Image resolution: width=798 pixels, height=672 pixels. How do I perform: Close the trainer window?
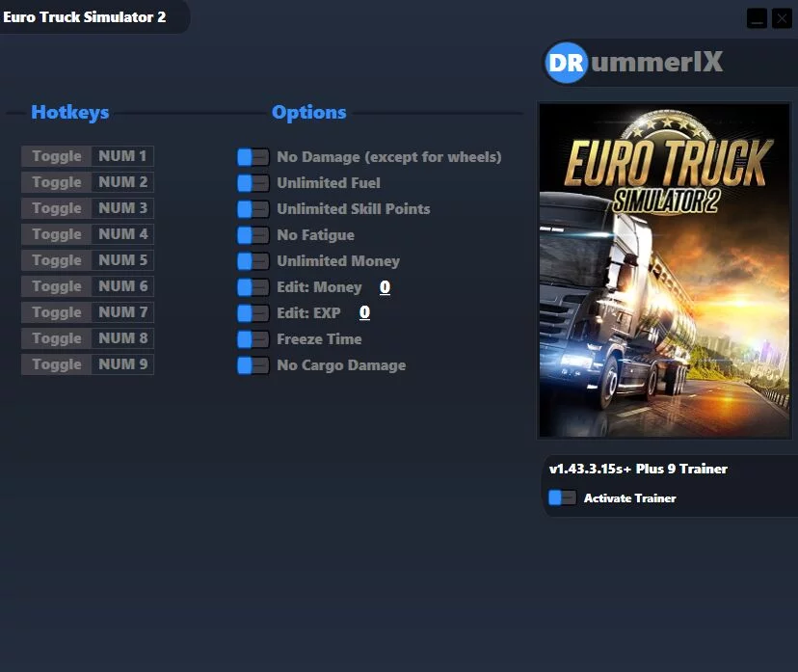click(782, 18)
